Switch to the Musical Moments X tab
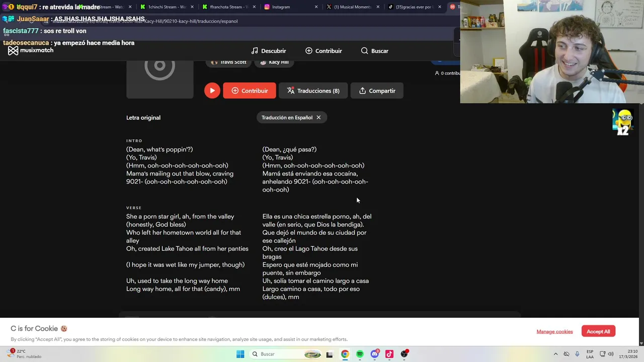 (353, 7)
